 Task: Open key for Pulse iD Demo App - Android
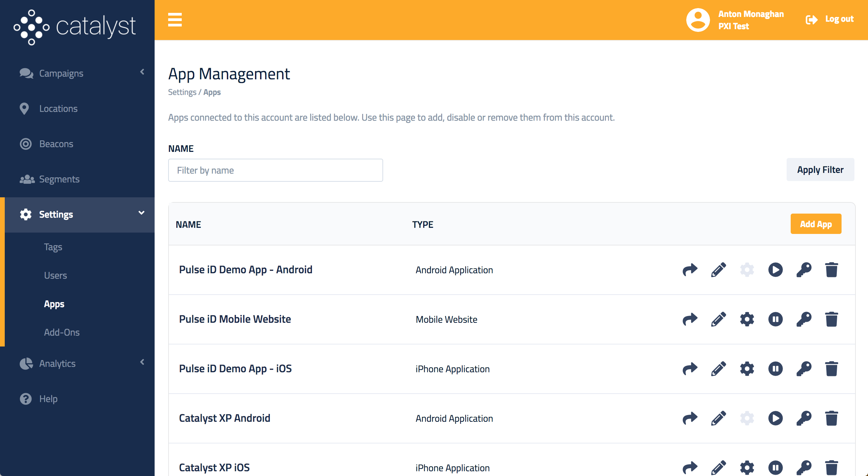(x=804, y=270)
